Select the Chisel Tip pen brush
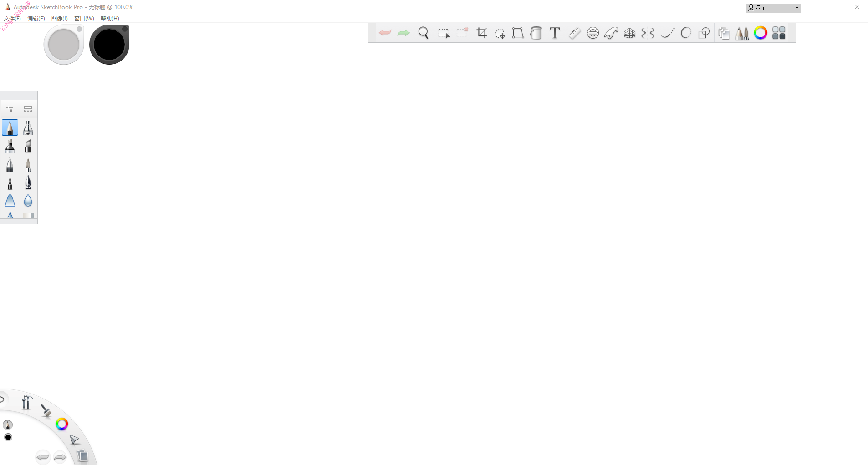Image resolution: width=868 pixels, height=465 pixels. coord(28,146)
